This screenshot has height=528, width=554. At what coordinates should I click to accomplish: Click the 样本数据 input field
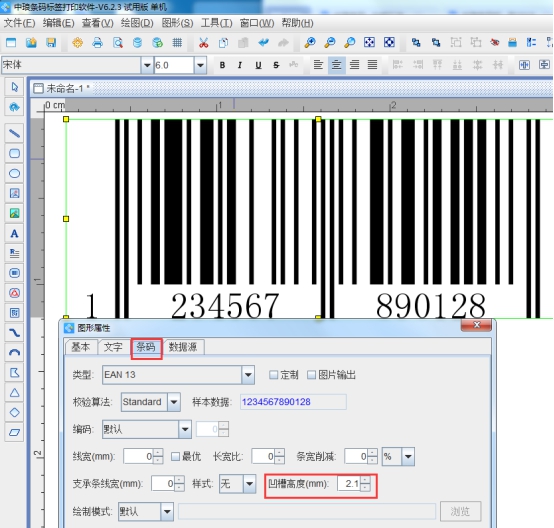coord(293,402)
